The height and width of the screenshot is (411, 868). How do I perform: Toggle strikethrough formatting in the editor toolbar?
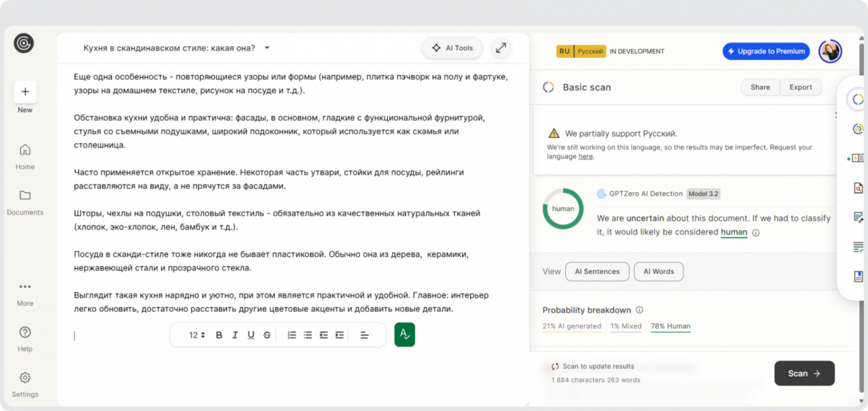click(267, 335)
